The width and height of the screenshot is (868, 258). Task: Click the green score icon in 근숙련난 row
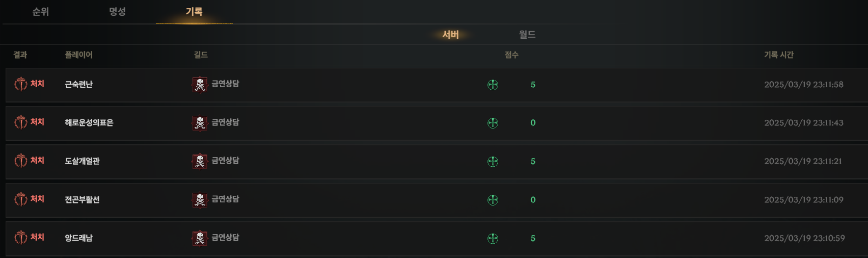[493, 85]
